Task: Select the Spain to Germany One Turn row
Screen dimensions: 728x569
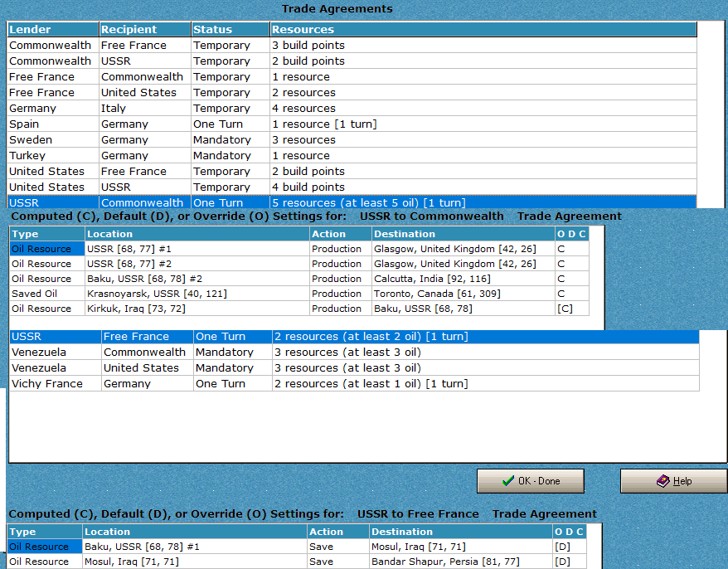Action: point(352,124)
